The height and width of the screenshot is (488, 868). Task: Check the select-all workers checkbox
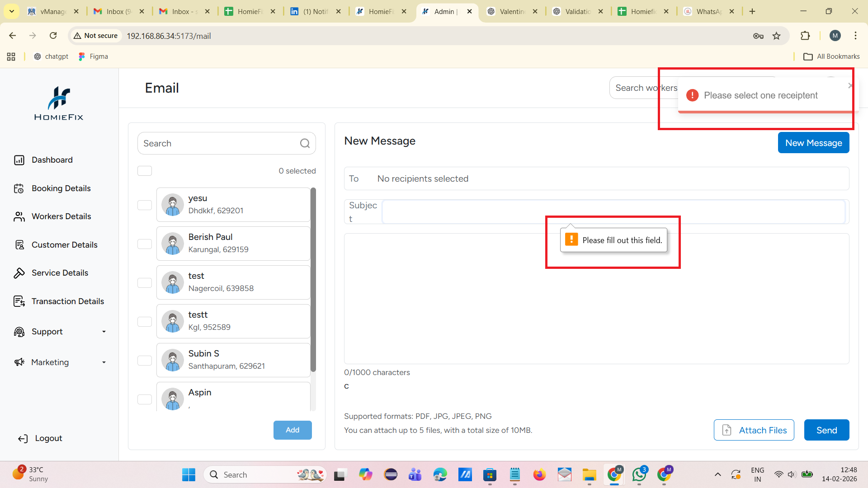(x=145, y=171)
